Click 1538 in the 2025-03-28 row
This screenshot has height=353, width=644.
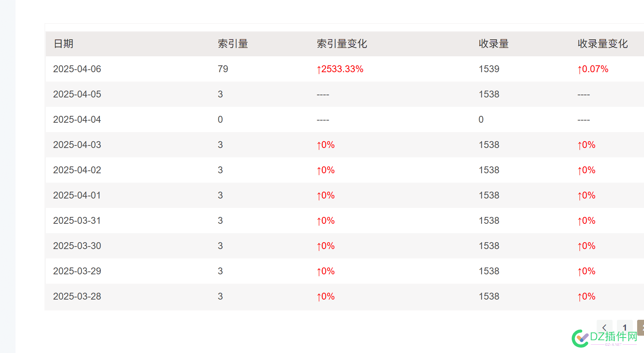click(x=489, y=296)
